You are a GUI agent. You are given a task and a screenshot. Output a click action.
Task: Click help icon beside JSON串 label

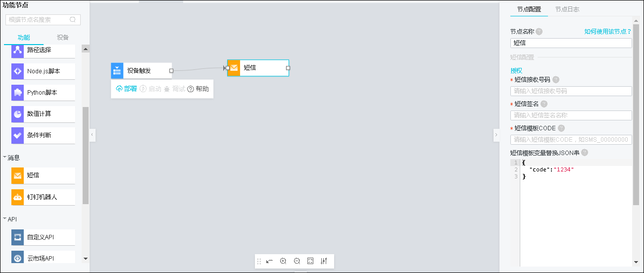(585, 153)
